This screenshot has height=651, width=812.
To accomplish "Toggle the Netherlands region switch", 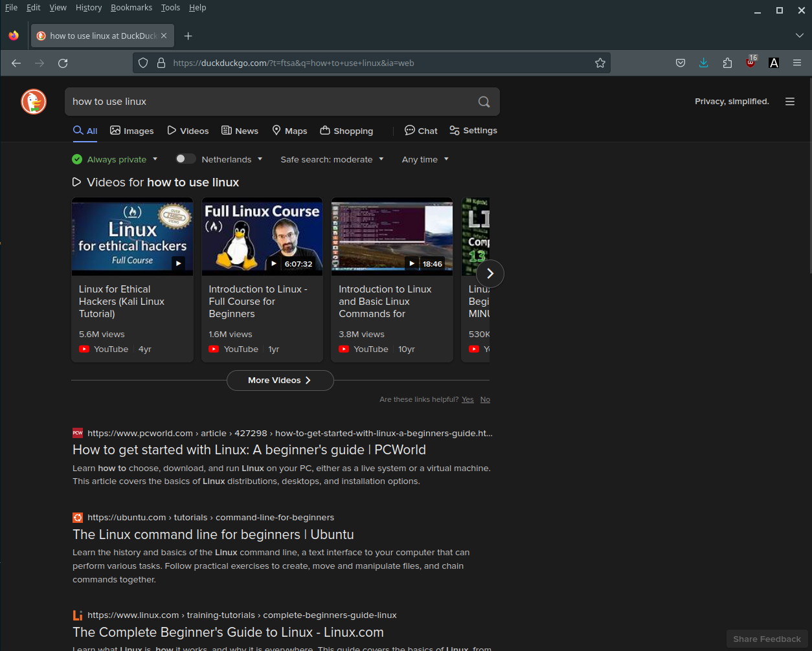I will 185,159.
